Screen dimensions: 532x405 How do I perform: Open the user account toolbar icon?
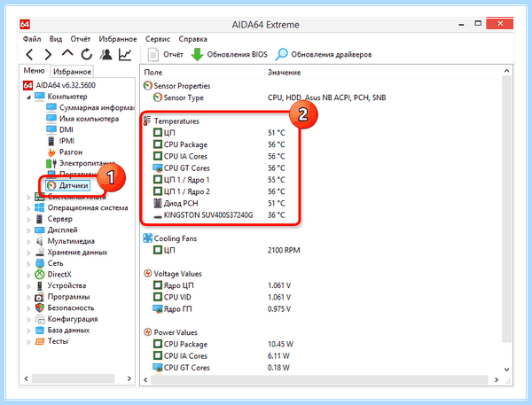click(106, 54)
